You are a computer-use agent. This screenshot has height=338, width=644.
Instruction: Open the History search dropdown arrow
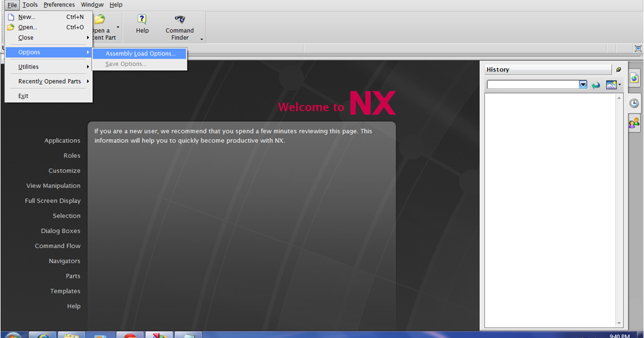(x=582, y=84)
